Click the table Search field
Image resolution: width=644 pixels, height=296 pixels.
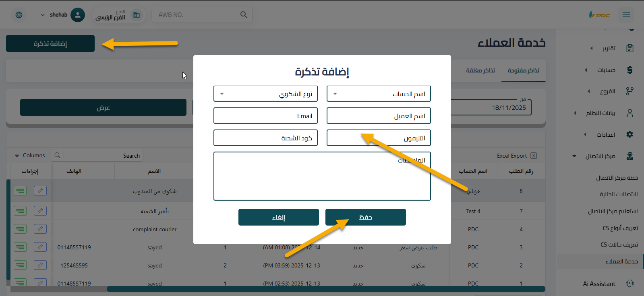point(104,155)
